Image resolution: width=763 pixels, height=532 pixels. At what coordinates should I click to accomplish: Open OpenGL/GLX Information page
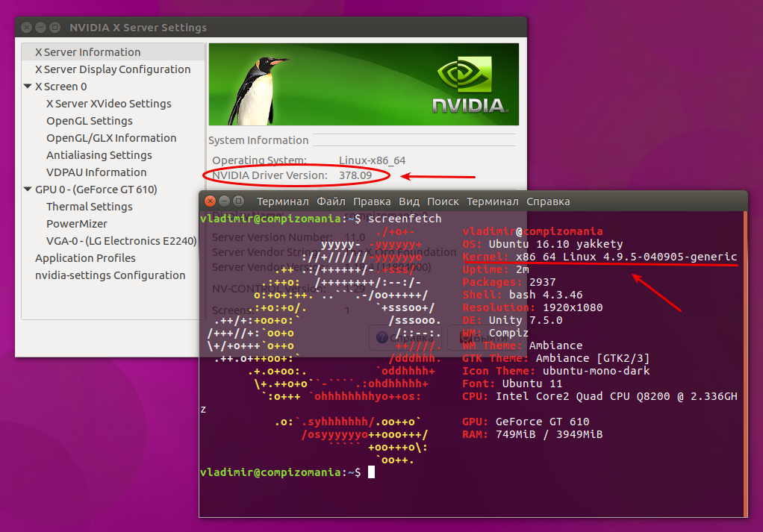(x=111, y=138)
